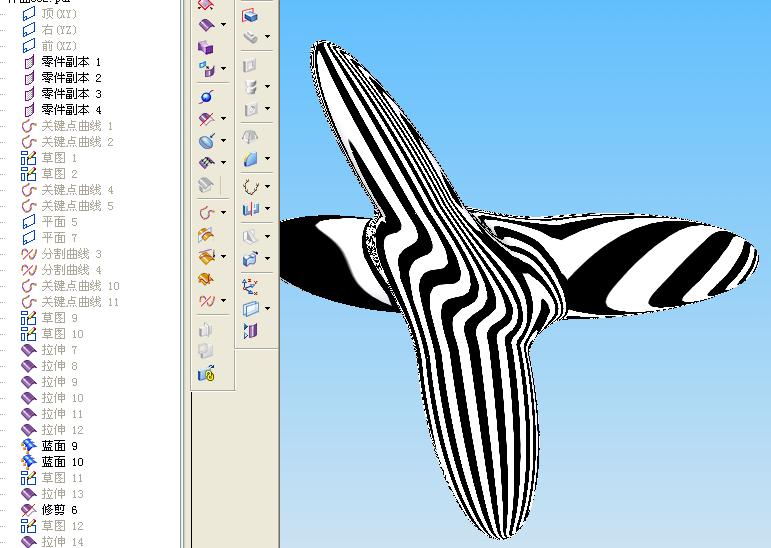This screenshot has height=548, width=771.
Task: Open dropdown beside antler curves tool
Action: click(x=267, y=186)
